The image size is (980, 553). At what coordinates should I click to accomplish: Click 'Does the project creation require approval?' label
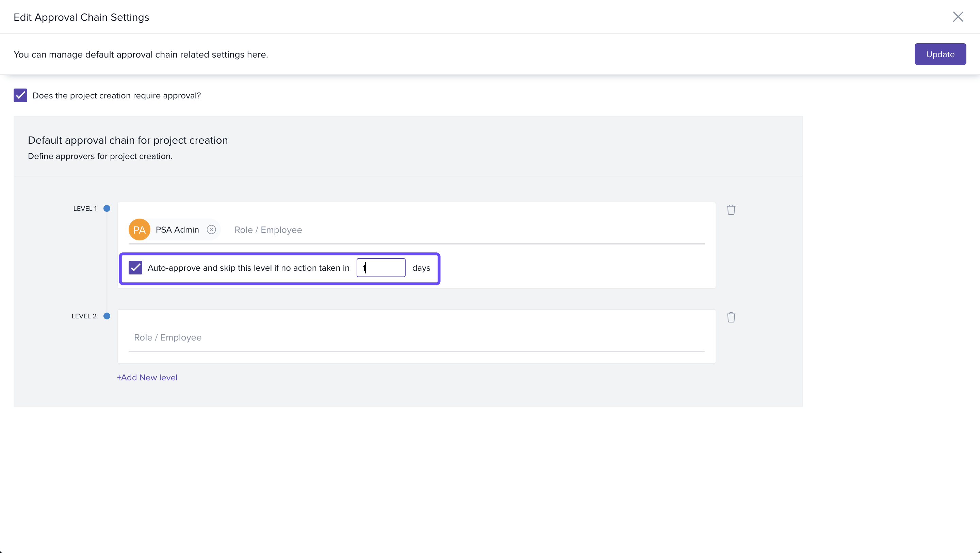tap(116, 96)
